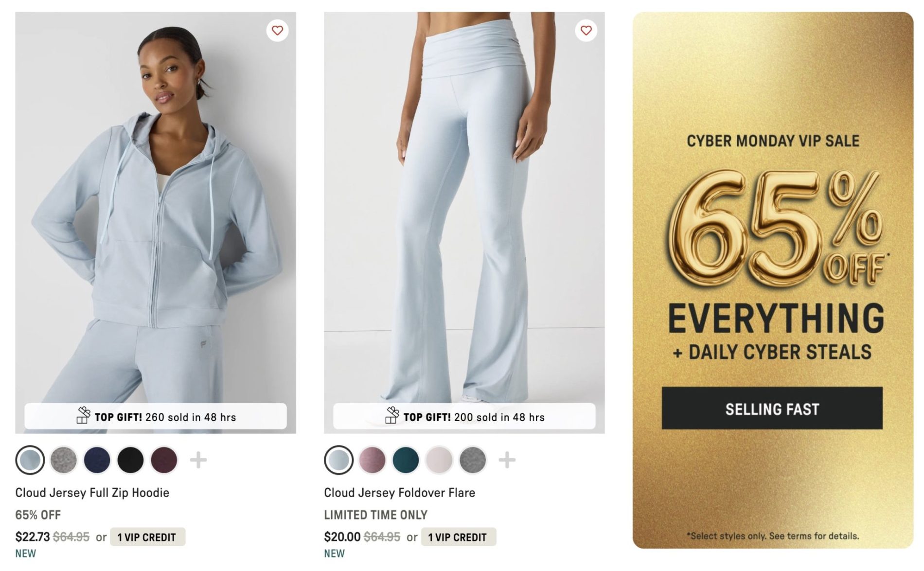Viewport: 924px width, 571px height.
Task: Open the Cloud Jersey Foldover Flare title
Action: (x=400, y=493)
